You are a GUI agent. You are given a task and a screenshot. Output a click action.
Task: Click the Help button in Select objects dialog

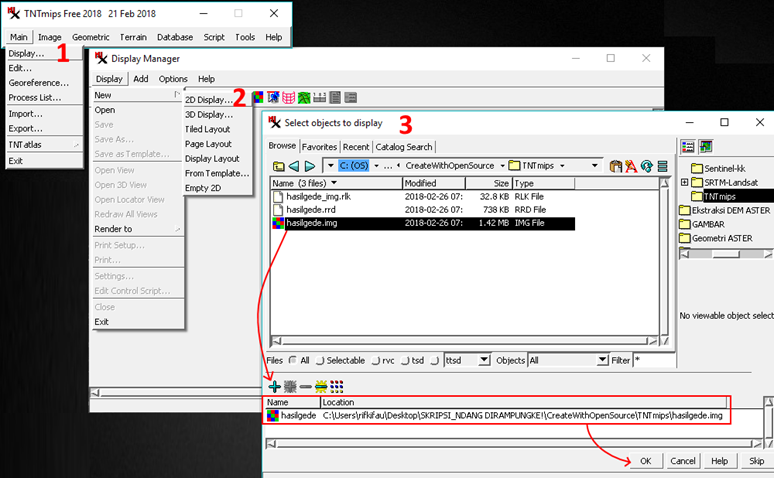[x=720, y=461]
